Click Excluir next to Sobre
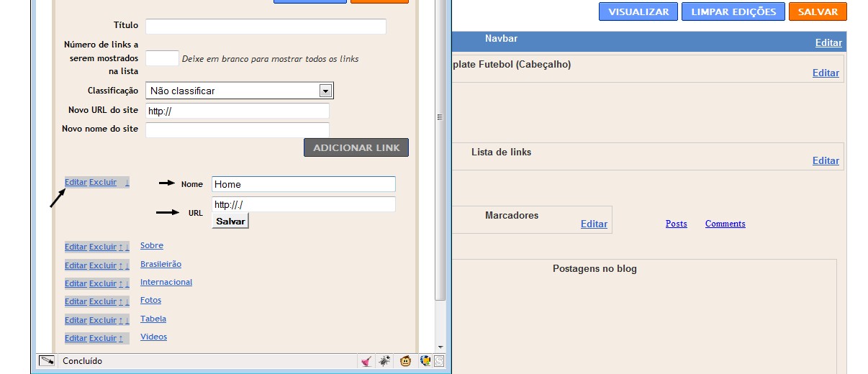868x374 pixels. pos(103,247)
